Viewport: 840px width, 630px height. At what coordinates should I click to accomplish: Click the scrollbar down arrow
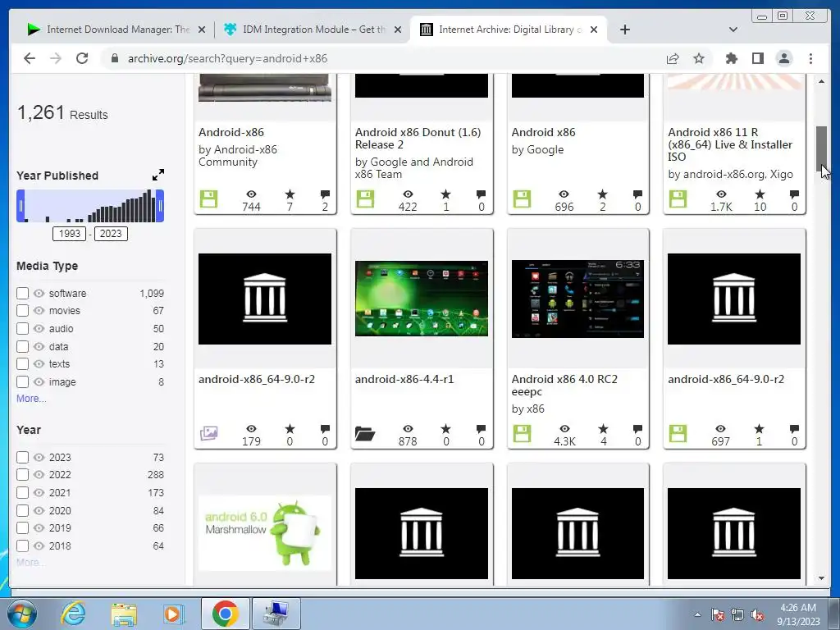(821, 578)
